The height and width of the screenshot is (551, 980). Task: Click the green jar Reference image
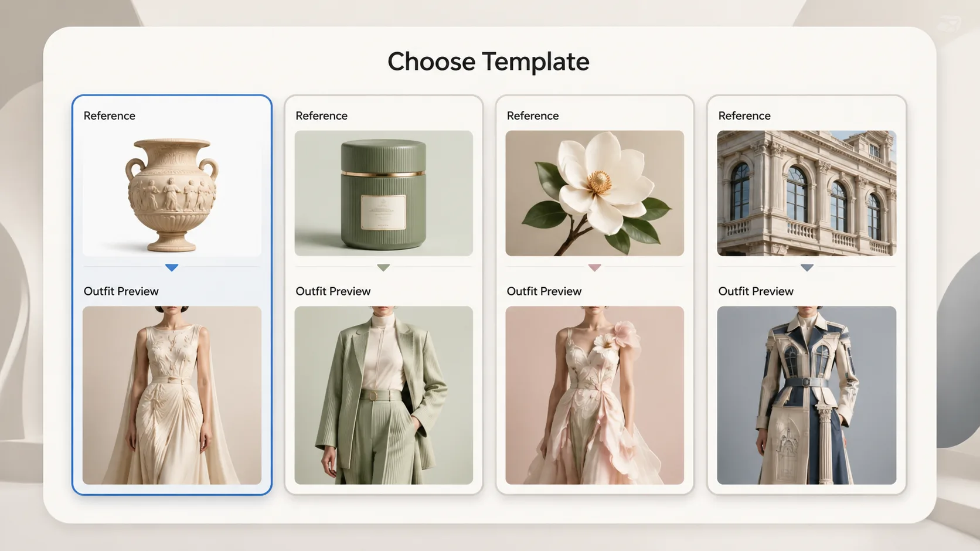point(383,193)
